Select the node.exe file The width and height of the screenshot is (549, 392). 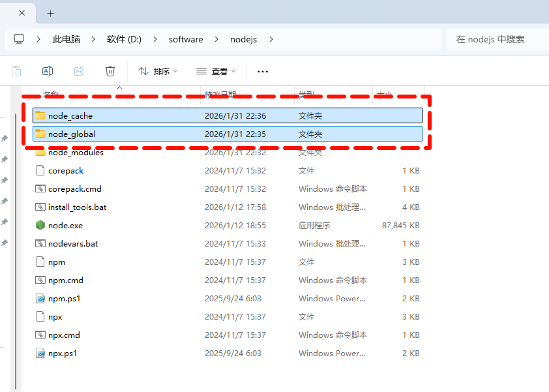click(x=228, y=225)
